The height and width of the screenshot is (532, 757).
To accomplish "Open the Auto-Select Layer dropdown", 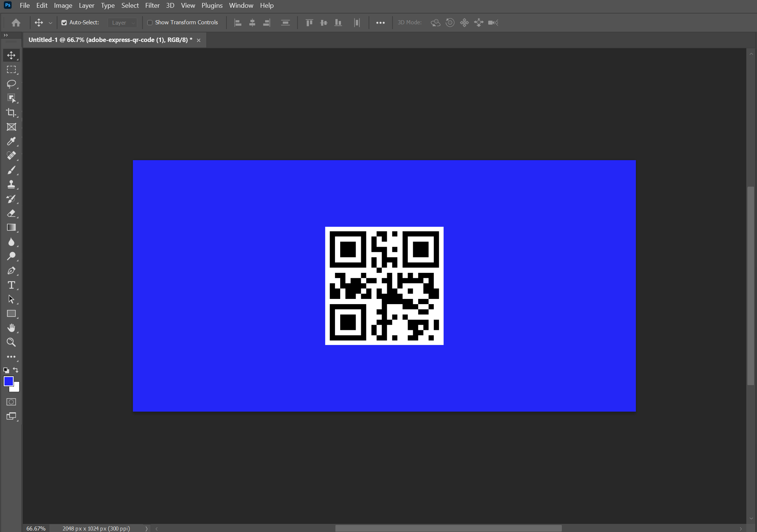I will click(123, 23).
